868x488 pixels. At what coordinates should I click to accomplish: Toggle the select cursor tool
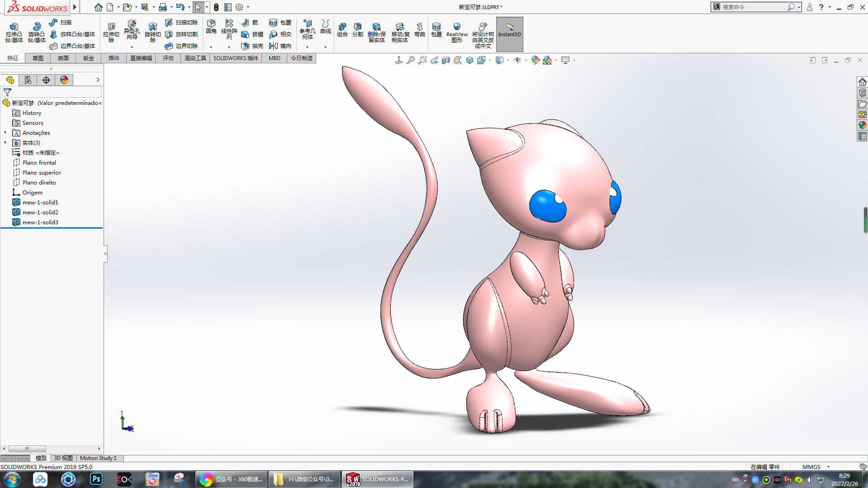(x=198, y=7)
